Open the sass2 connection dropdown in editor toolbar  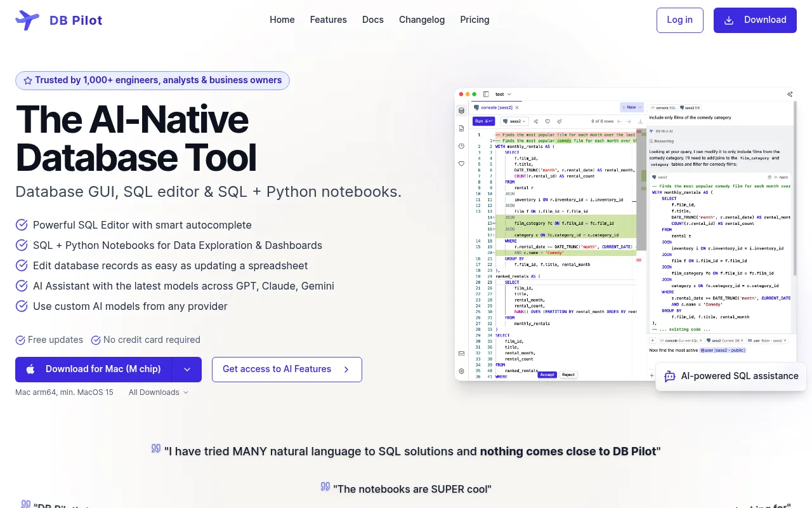click(x=514, y=121)
